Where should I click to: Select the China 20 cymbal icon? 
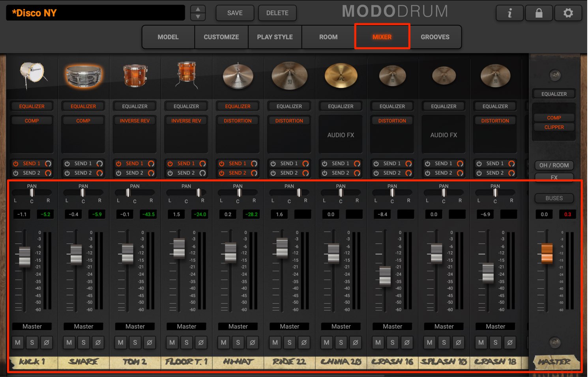pyautogui.click(x=341, y=75)
